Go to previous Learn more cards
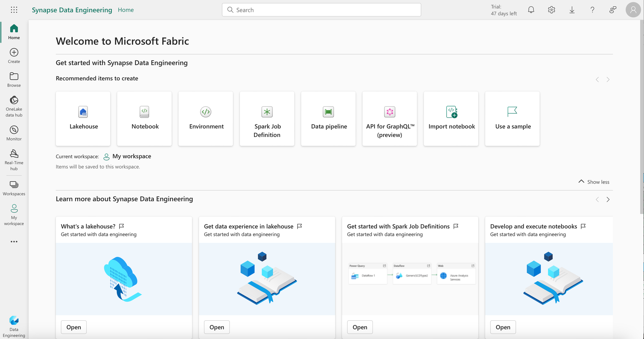644x339 pixels. [x=597, y=199]
